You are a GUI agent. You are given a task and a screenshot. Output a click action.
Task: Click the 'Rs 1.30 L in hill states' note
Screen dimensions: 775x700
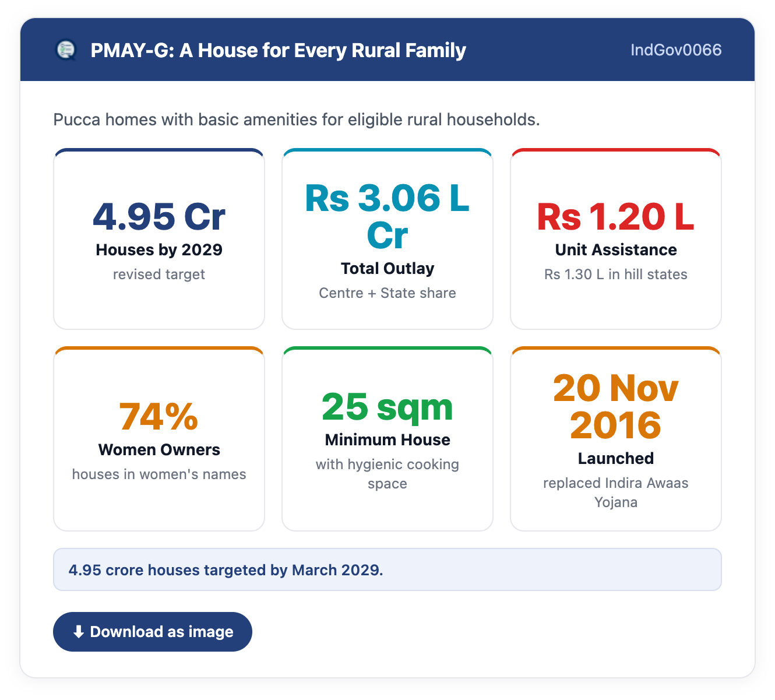tap(616, 275)
